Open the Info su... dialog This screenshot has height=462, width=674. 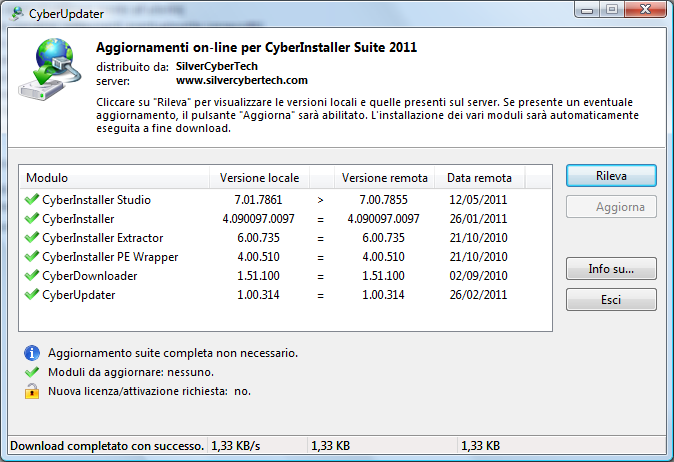[611, 269]
